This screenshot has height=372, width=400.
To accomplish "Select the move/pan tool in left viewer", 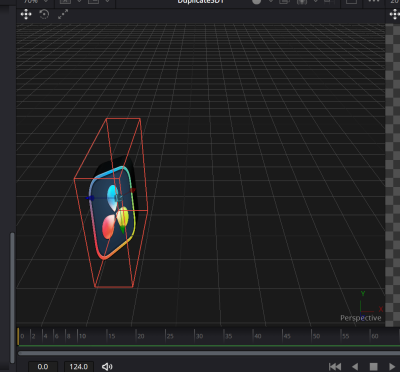I will pyautogui.click(x=26, y=15).
